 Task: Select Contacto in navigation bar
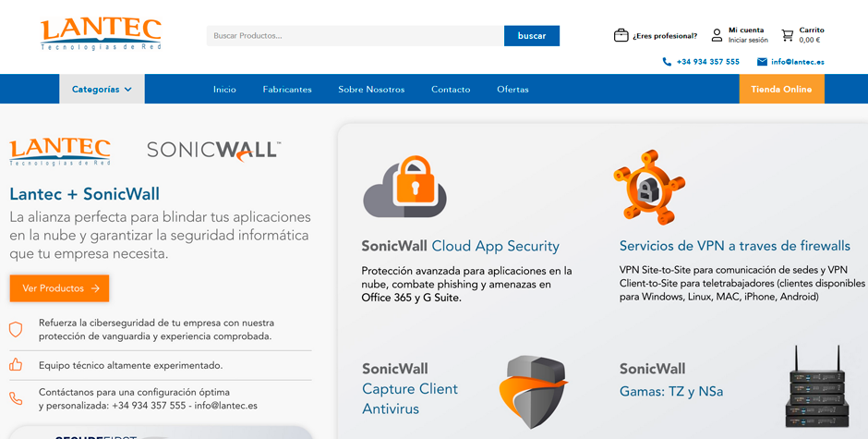pyautogui.click(x=451, y=90)
